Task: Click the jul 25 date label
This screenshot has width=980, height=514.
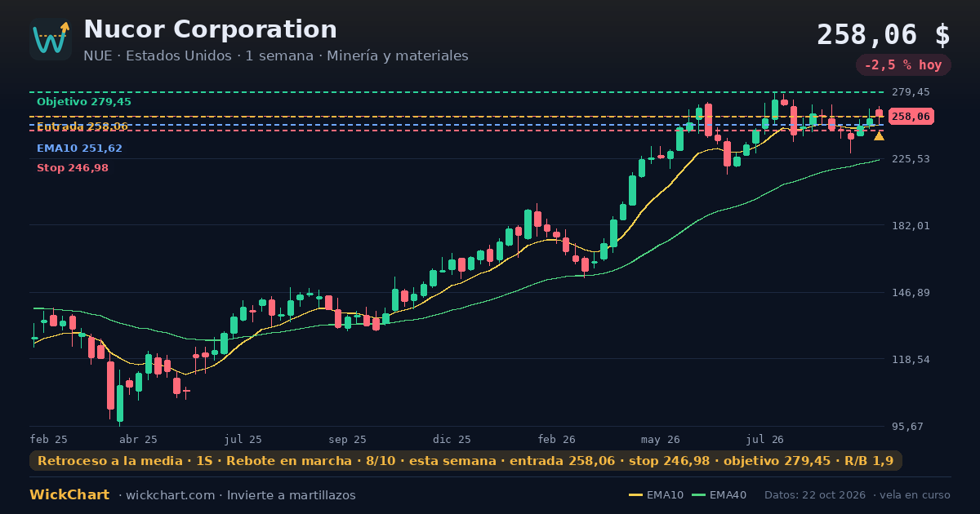Action: click(243, 440)
